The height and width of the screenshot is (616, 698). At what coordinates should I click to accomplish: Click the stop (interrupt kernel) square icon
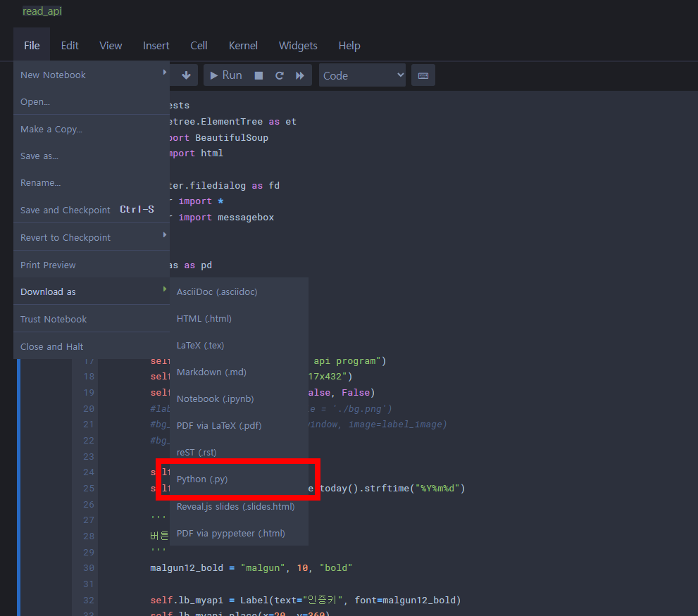tap(258, 75)
